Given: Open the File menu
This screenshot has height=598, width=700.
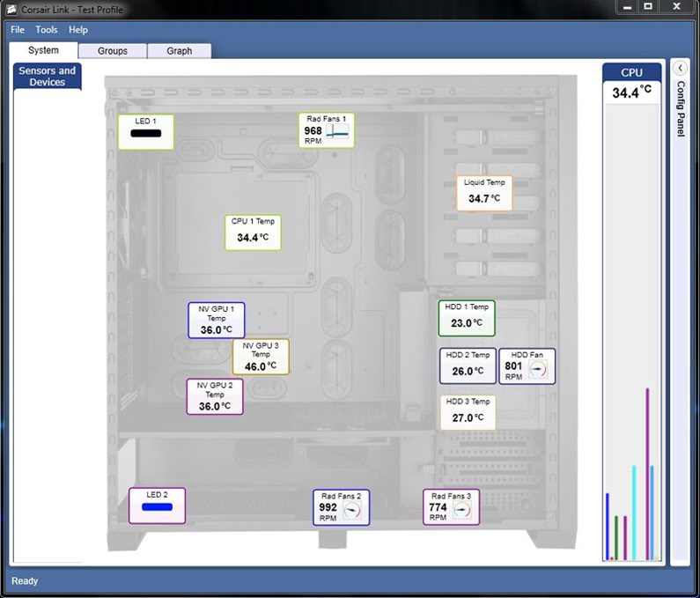Looking at the screenshot, I should (18, 29).
